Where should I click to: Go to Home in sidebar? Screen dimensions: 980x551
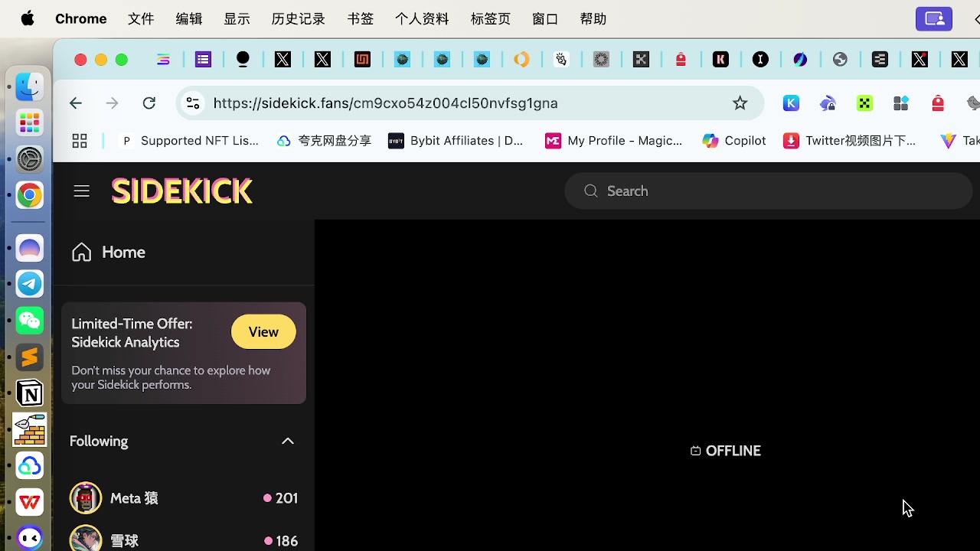pyautogui.click(x=108, y=252)
